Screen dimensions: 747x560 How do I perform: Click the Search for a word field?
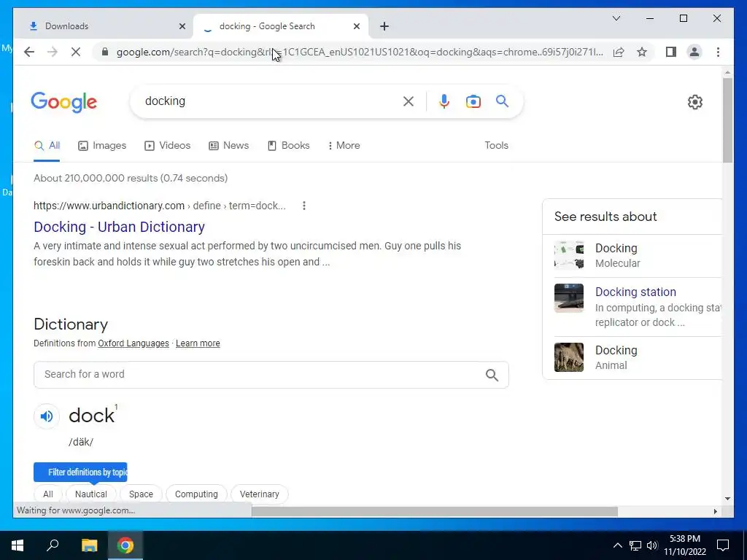point(271,375)
